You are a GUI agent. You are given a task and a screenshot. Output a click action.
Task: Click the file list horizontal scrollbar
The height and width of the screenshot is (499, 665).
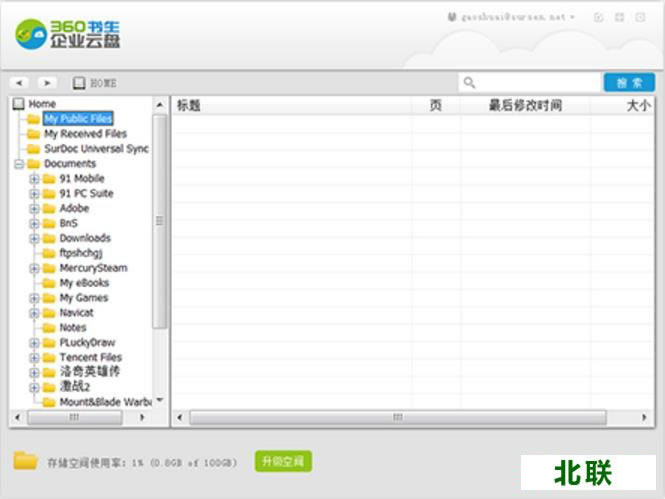pos(397,417)
